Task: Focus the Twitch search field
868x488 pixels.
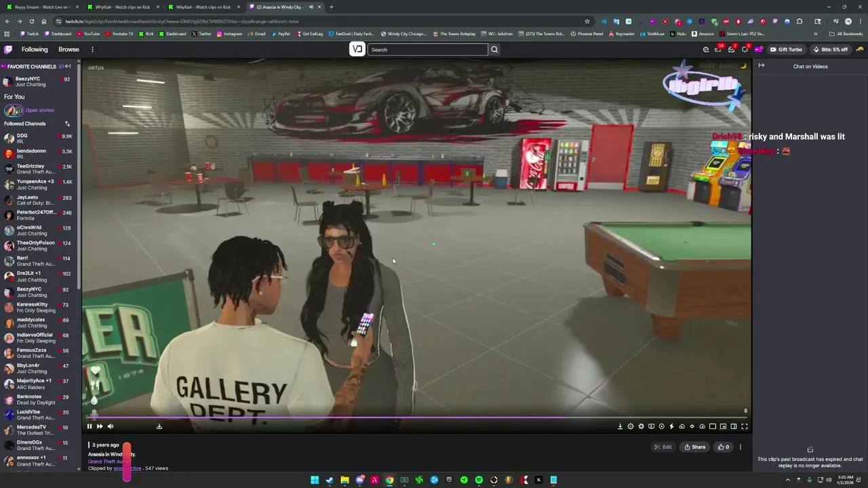Action: click(427, 49)
